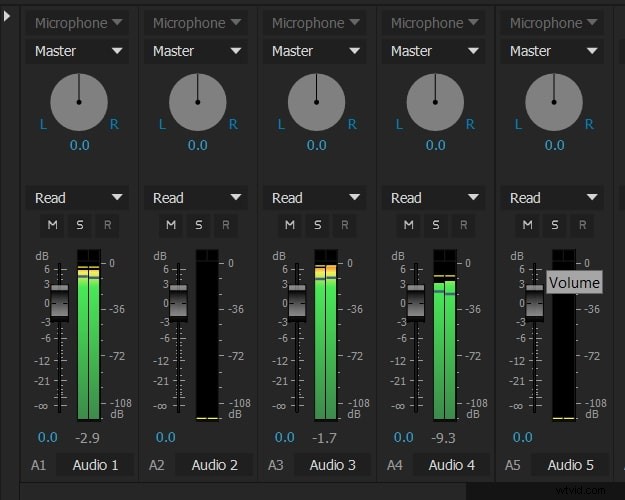Click the Audio 4 pan knob
Screen dimensions: 625x500
click(435, 102)
